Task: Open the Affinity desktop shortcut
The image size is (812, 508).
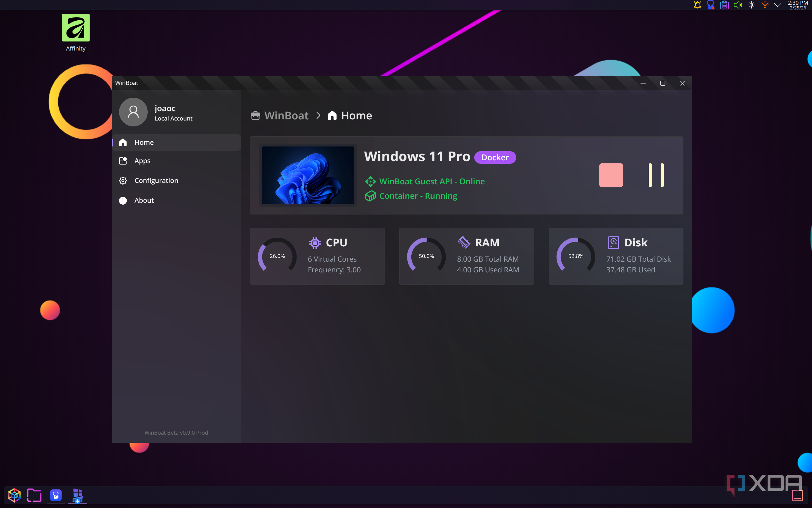Action: coord(76,33)
